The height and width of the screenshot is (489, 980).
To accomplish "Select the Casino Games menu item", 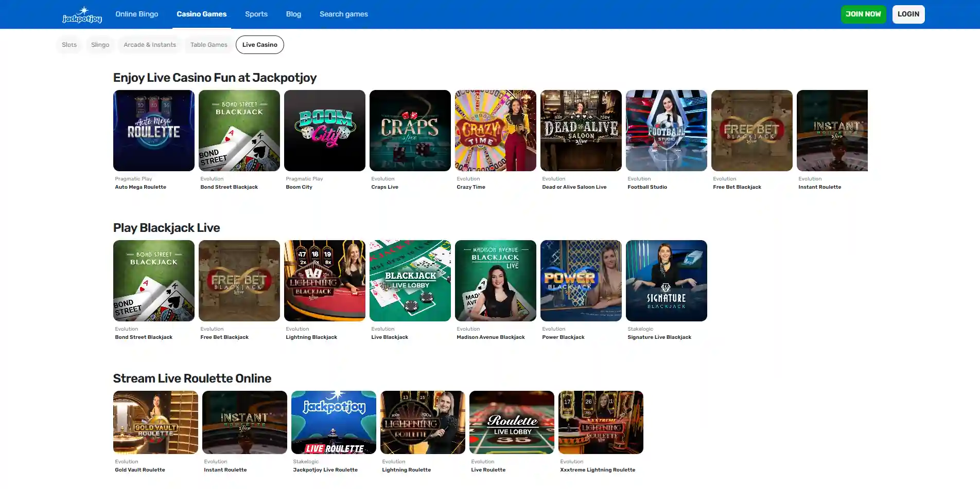I will (x=202, y=14).
